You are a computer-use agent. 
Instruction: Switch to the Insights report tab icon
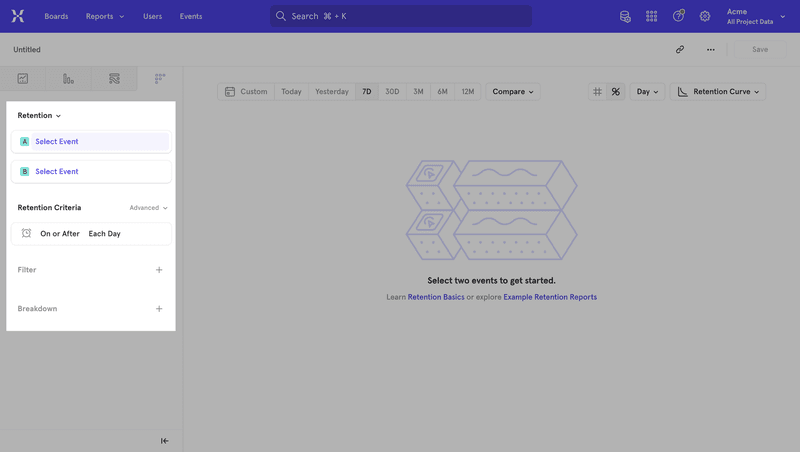point(22,79)
